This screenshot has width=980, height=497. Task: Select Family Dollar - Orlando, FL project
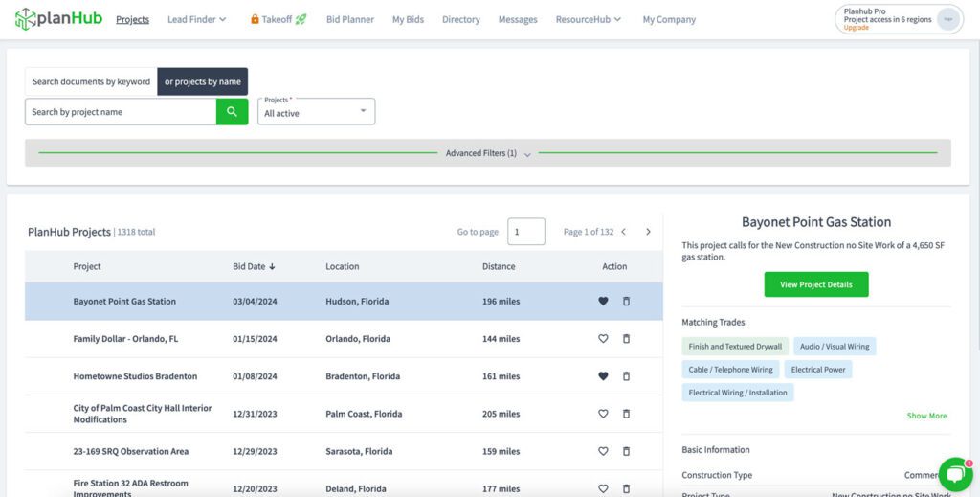coord(125,339)
